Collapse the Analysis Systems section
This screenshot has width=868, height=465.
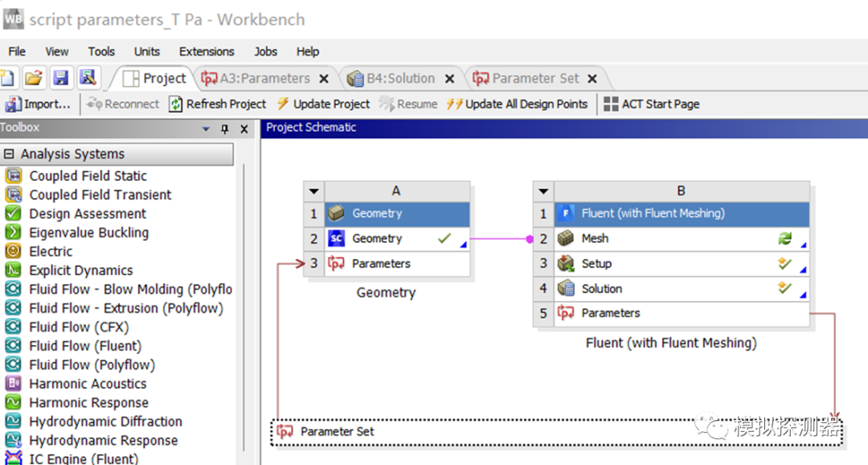9,154
